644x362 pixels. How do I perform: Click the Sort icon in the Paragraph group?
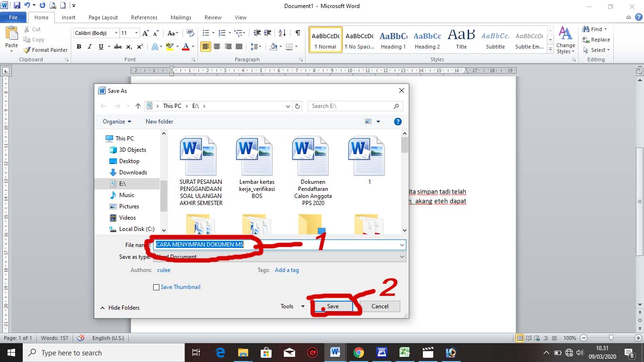(282, 33)
